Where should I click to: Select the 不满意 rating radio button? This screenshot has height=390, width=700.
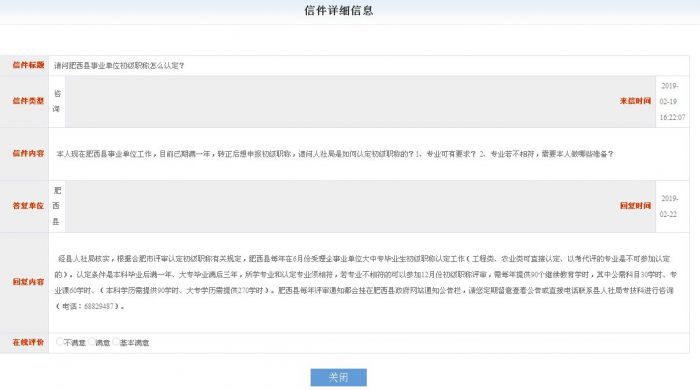point(59,342)
